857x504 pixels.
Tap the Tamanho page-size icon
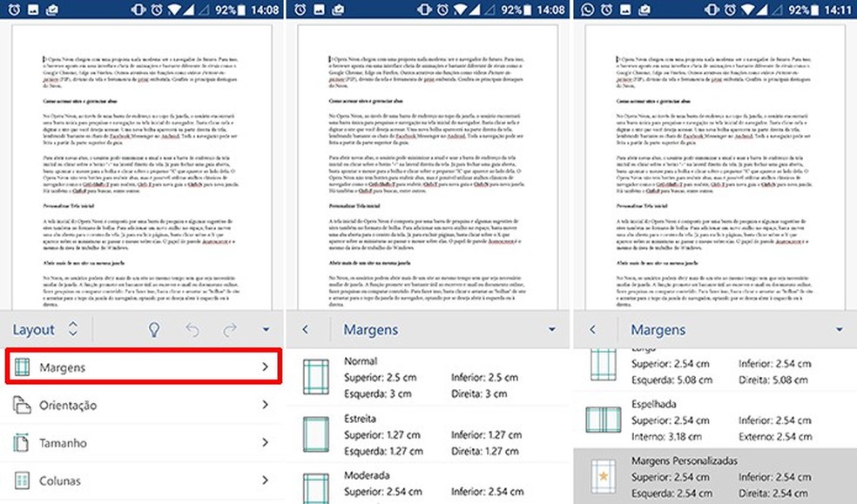[19, 443]
